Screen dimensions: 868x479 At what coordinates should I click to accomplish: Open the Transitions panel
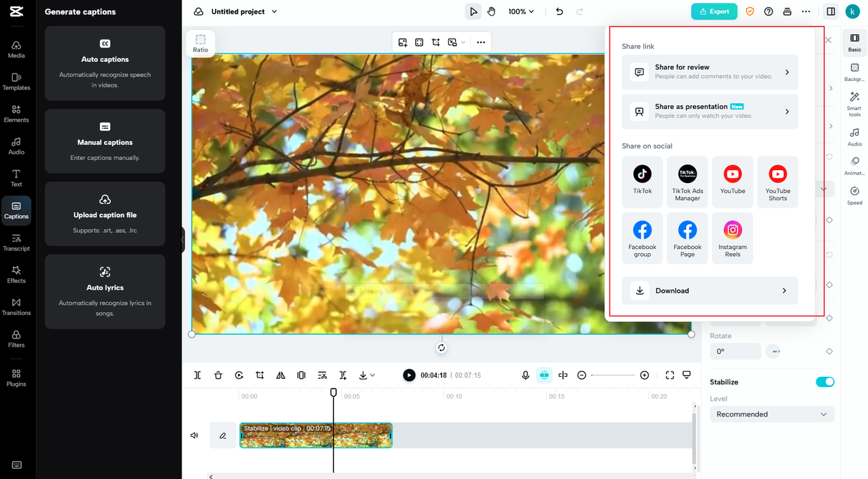[x=16, y=307]
